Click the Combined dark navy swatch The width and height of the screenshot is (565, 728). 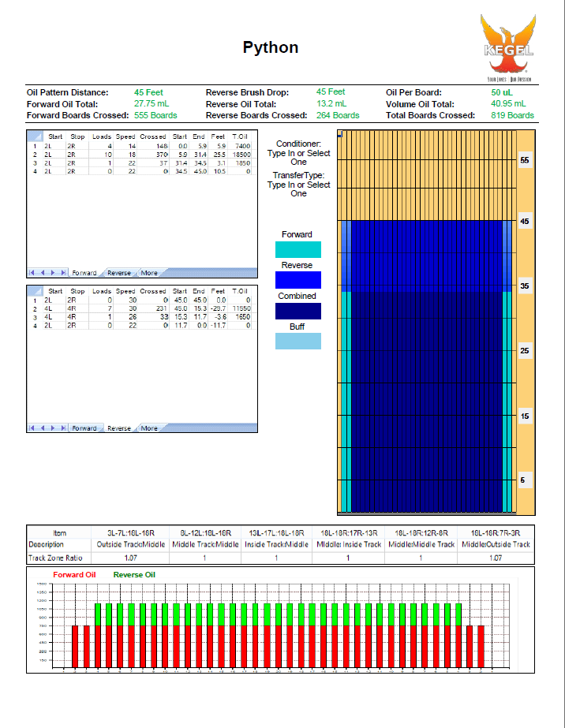click(x=297, y=311)
